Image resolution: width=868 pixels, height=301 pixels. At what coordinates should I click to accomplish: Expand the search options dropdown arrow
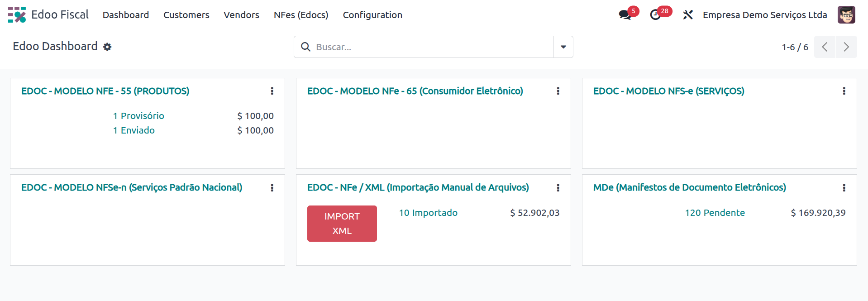point(563,47)
